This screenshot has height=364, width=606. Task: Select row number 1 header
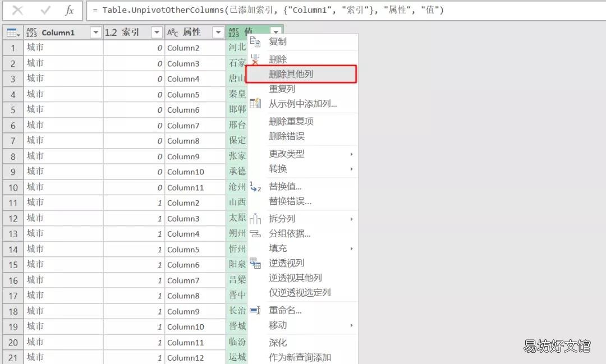click(x=13, y=48)
